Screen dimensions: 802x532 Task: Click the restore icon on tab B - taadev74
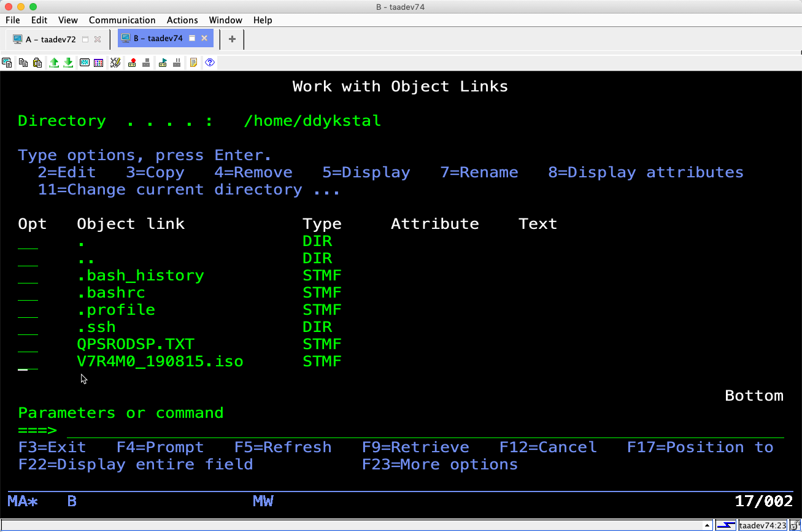[x=192, y=39]
